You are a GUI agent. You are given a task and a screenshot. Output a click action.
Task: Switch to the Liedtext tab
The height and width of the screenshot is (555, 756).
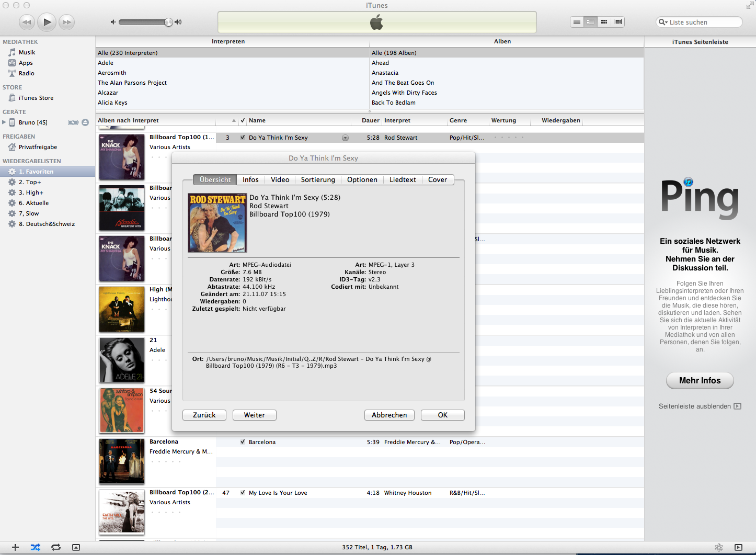point(403,179)
